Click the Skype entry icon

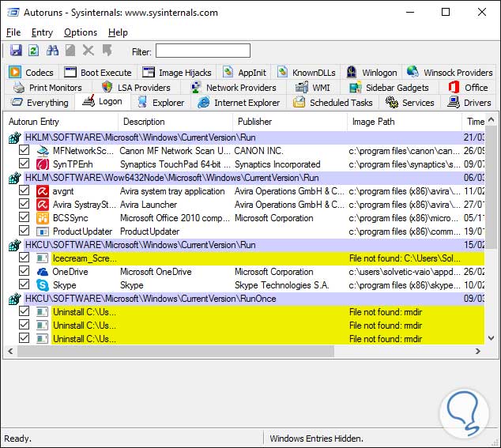point(43,284)
